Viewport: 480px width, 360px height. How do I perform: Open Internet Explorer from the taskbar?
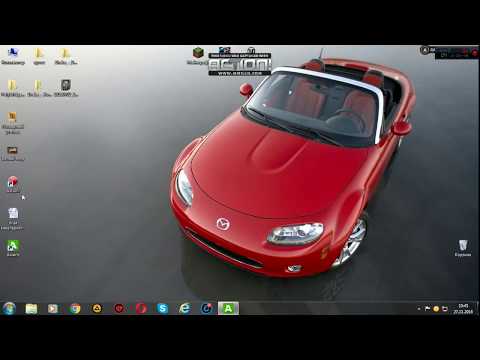tap(184, 309)
